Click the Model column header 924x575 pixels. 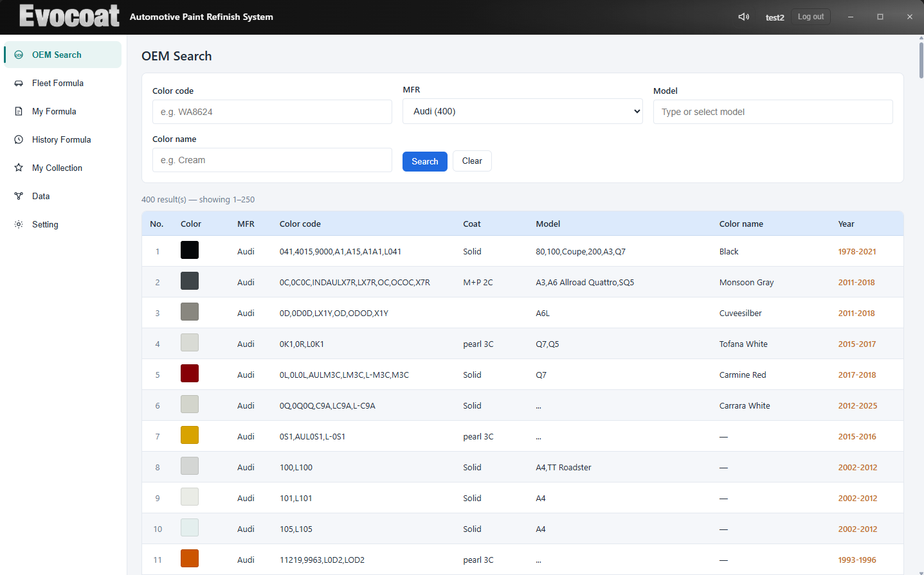click(x=548, y=224)
